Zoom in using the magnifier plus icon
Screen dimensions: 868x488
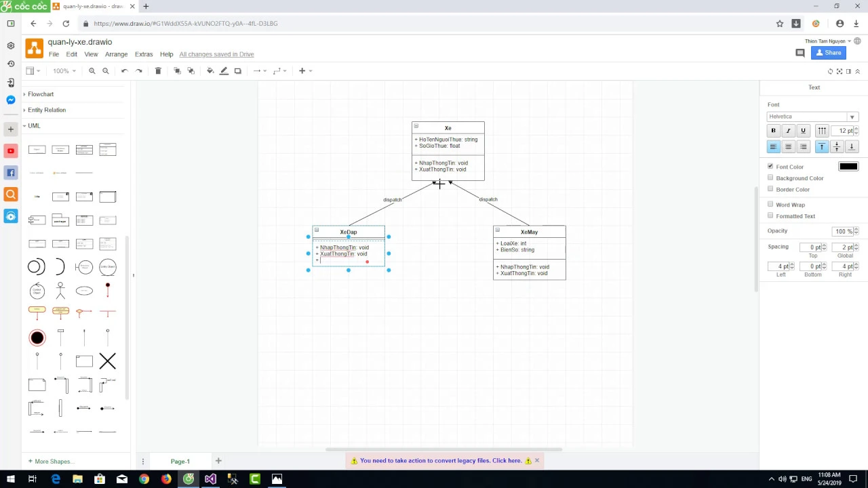pyautogui.click(x=92, y=70)
